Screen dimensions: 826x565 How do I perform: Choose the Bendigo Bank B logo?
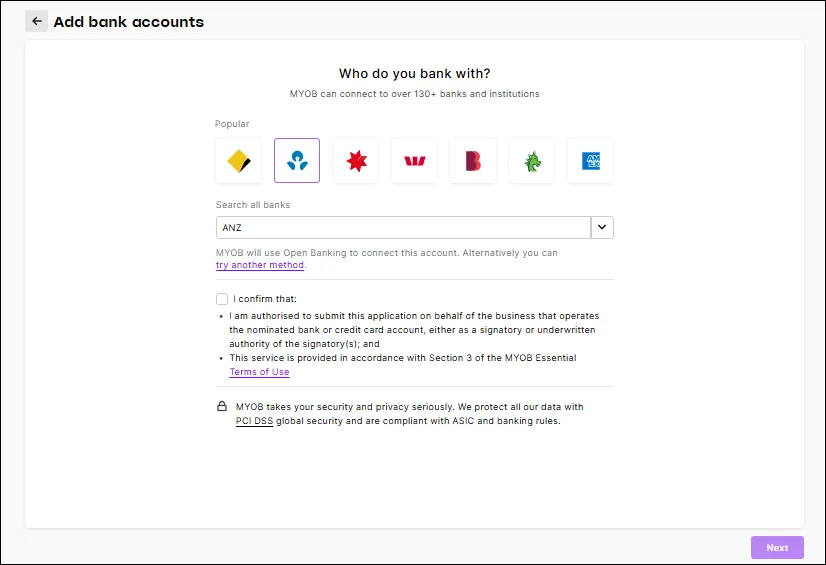[473, 161]
